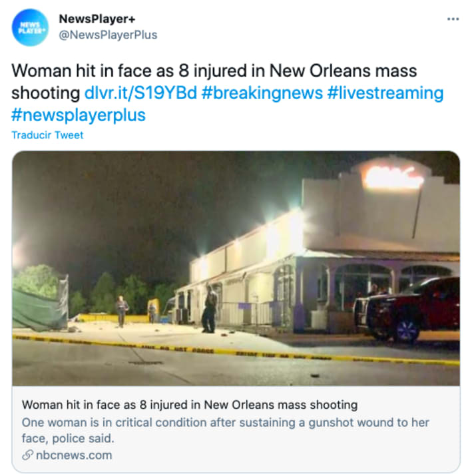
Task: Click the glowing building sign in the photo
Action: pyautogui.click(x=393, y=177)
